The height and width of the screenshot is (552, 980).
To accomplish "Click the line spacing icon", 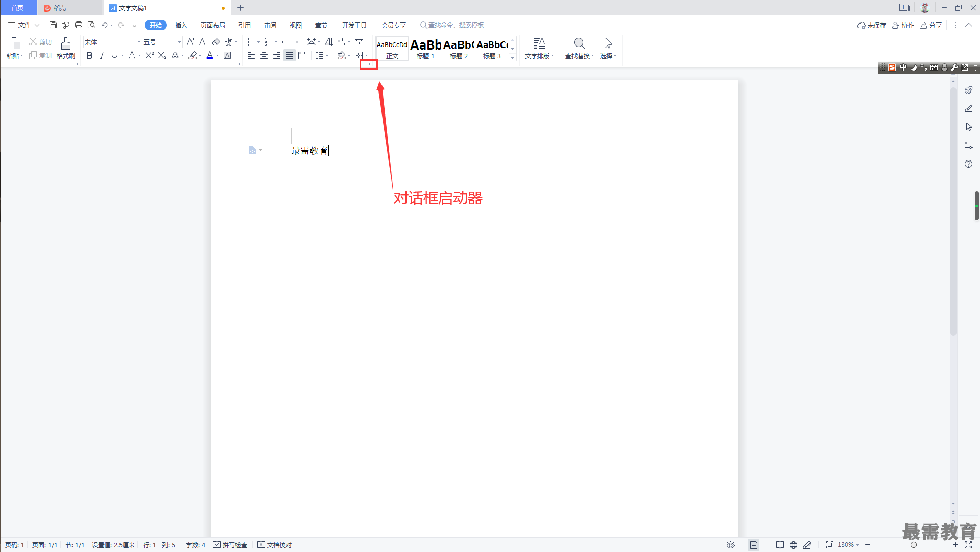I will [319, 55].
